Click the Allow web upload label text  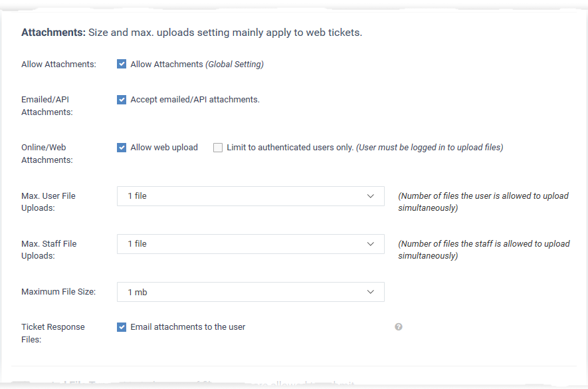point(164,148)
